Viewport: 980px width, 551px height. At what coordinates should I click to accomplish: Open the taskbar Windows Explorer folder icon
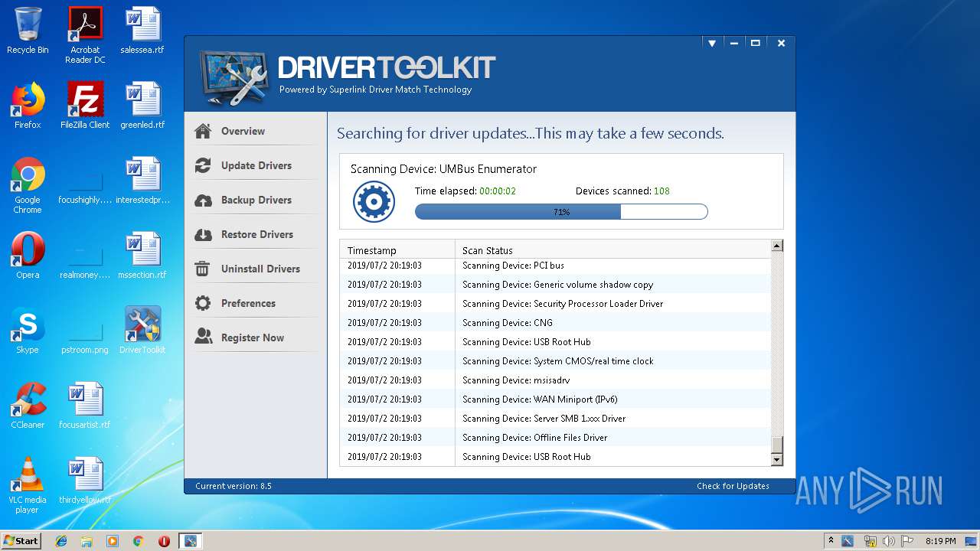87,541
